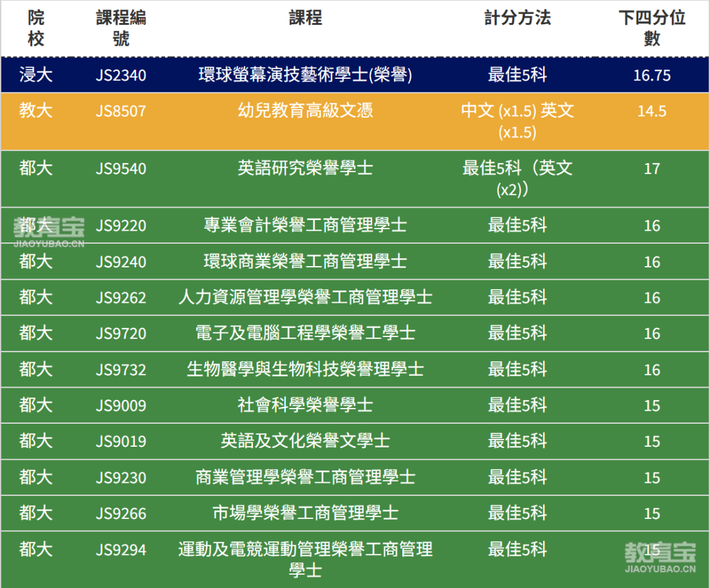The height and width of the screenshot is (588, 710).
Task: Click the 下四分位數 column header
Action: point(651,28)
